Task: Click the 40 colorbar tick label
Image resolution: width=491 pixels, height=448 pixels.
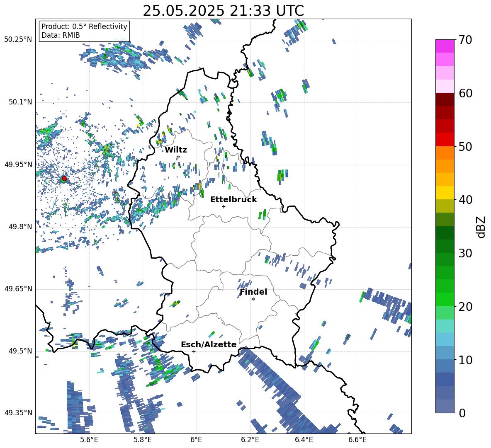Action: (465, 200)
